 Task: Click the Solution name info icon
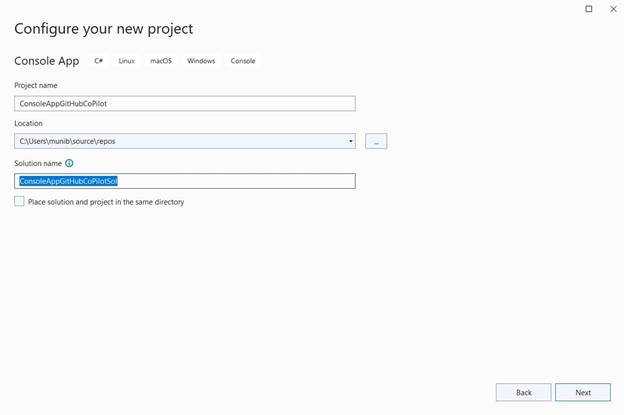coord(69,163)
